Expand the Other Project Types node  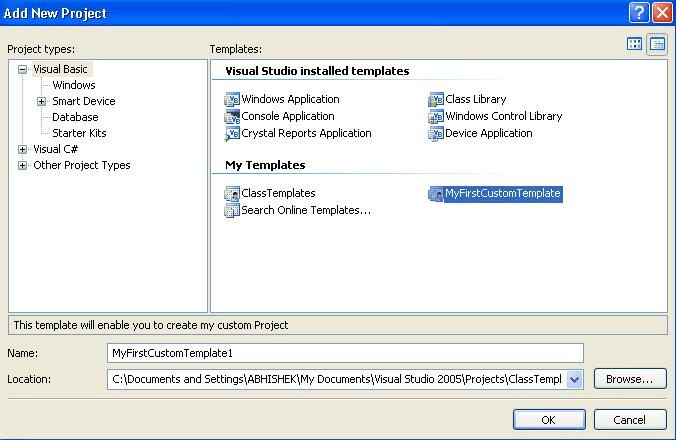click(x=23, y=165)
